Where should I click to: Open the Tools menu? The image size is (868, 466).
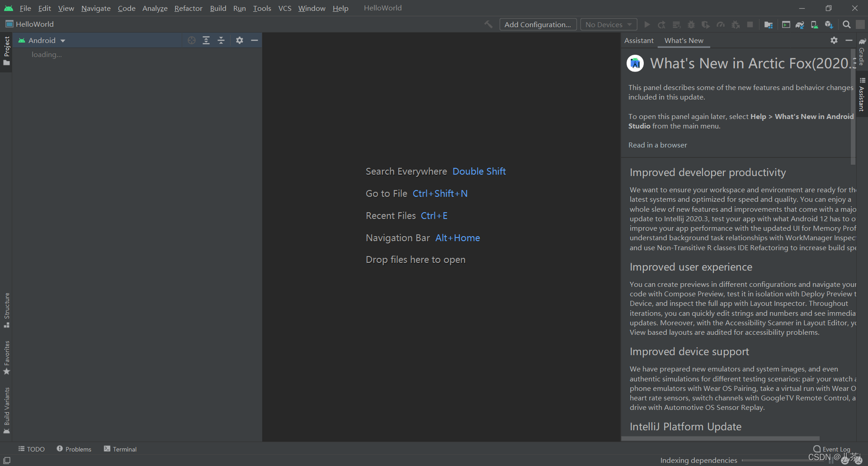click(x=262, y=8)
